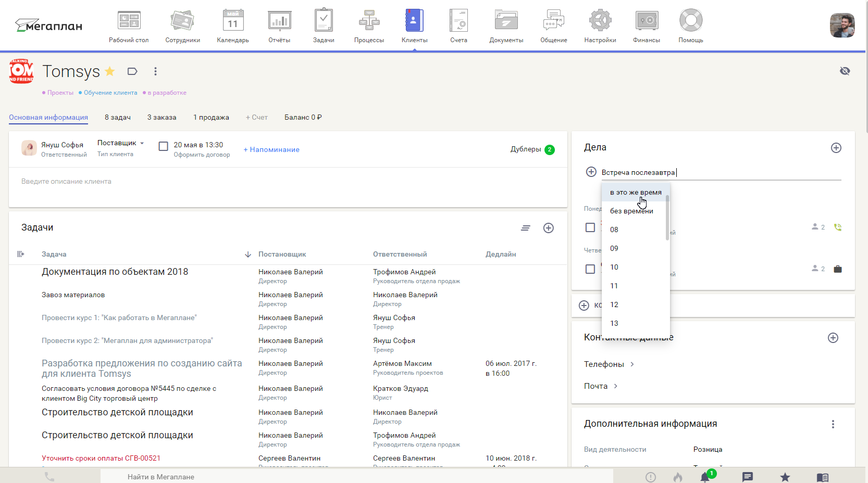Open the Сотрудники section
868x483 pixels.
tap(182, 26)
